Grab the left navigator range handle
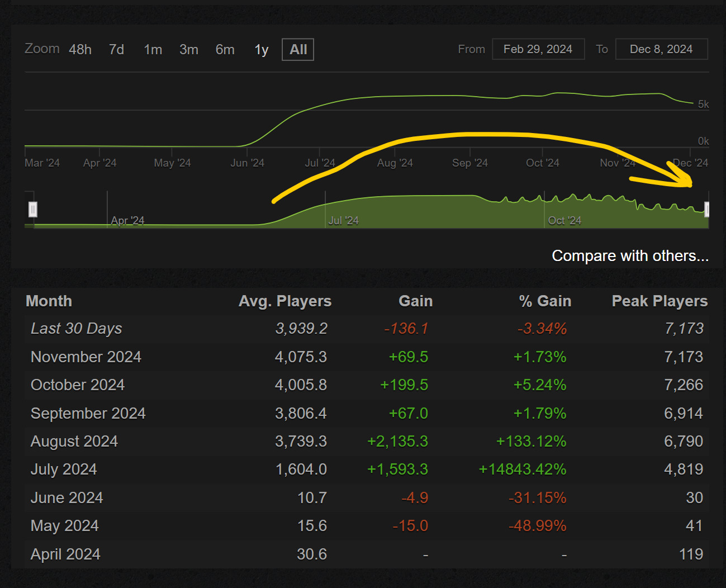Image resolution: width=726 pixels, height=588 pixels. [33, 210]
